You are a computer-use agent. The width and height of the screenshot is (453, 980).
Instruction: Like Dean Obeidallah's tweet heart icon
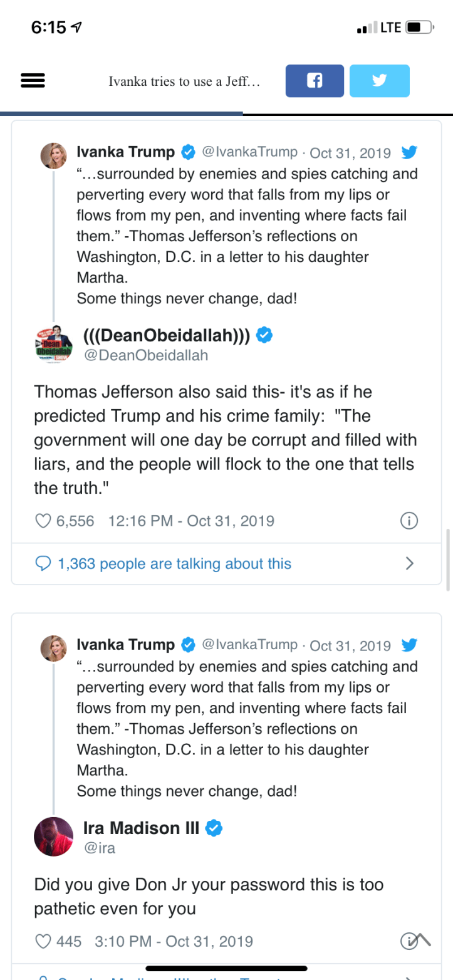[x=43, y=521]
